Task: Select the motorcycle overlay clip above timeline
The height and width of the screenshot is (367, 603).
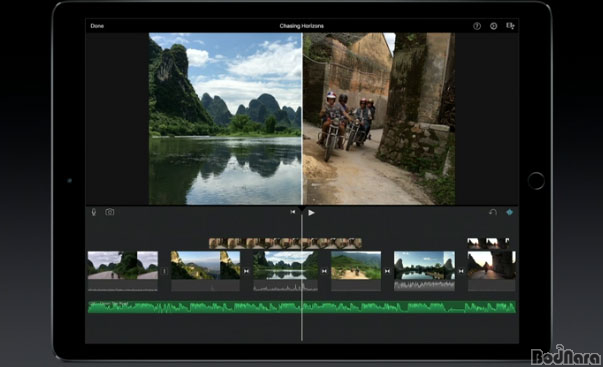Action: pos(285,243)
